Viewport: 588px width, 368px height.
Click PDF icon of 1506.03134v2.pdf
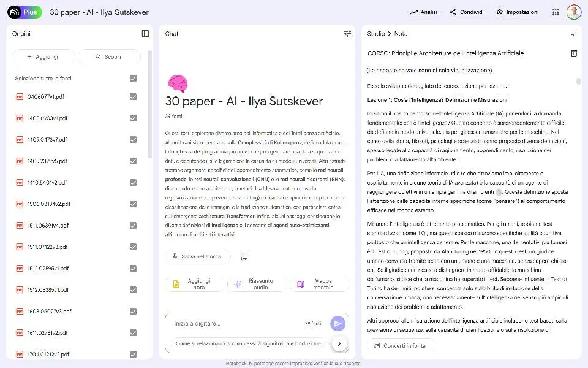(20, 204)
